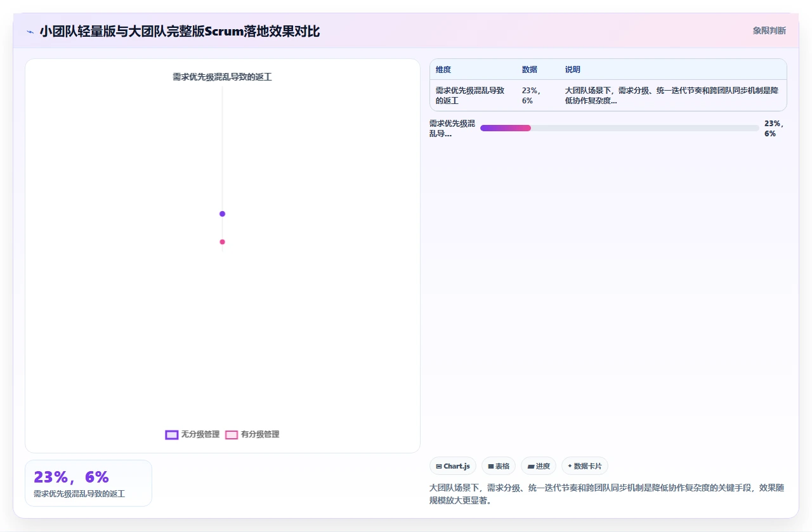812x532 pixels.
Task: Click the 说明 column header
Action: (x=573, y=70)
